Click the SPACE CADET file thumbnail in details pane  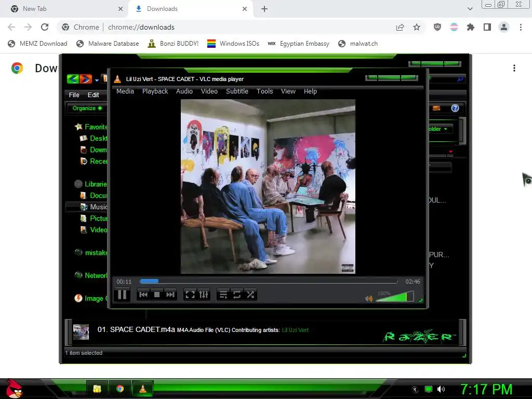click(81, 332)
